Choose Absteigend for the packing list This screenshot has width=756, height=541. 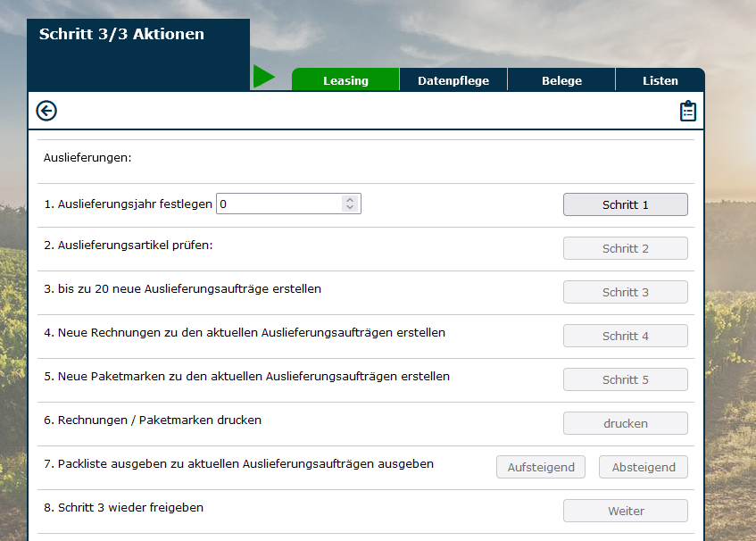[x=643, y=467]
